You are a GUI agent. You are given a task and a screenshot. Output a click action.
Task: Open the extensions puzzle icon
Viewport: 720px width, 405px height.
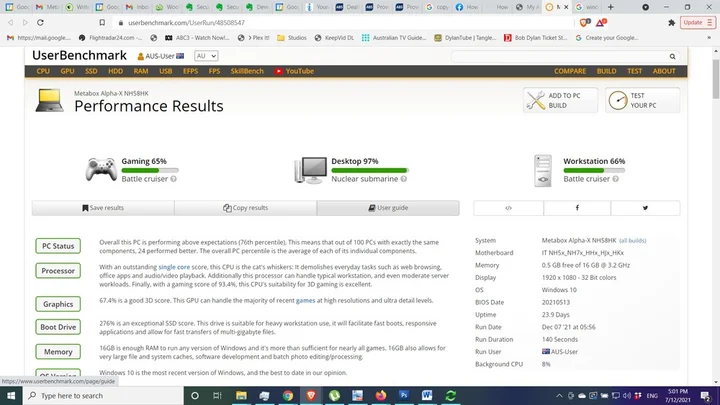671,22
